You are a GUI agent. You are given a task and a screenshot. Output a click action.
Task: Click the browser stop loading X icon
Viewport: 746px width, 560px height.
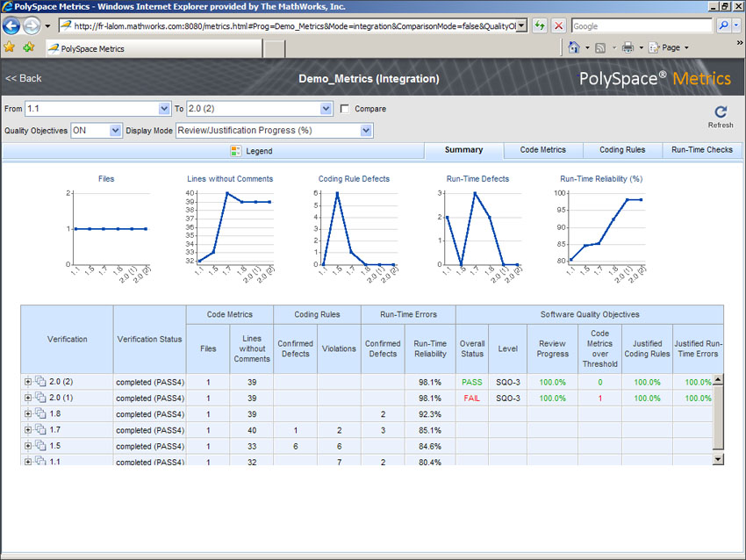pos(558,26)
